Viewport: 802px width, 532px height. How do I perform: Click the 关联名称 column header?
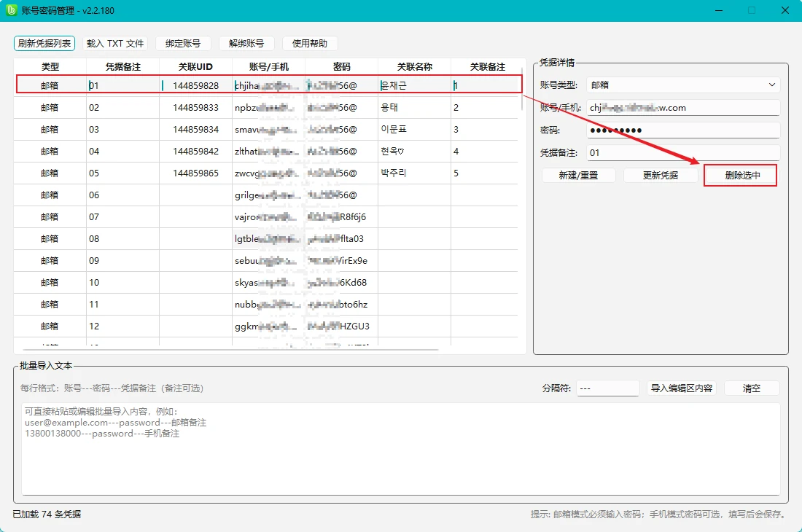tap(415, 67)
